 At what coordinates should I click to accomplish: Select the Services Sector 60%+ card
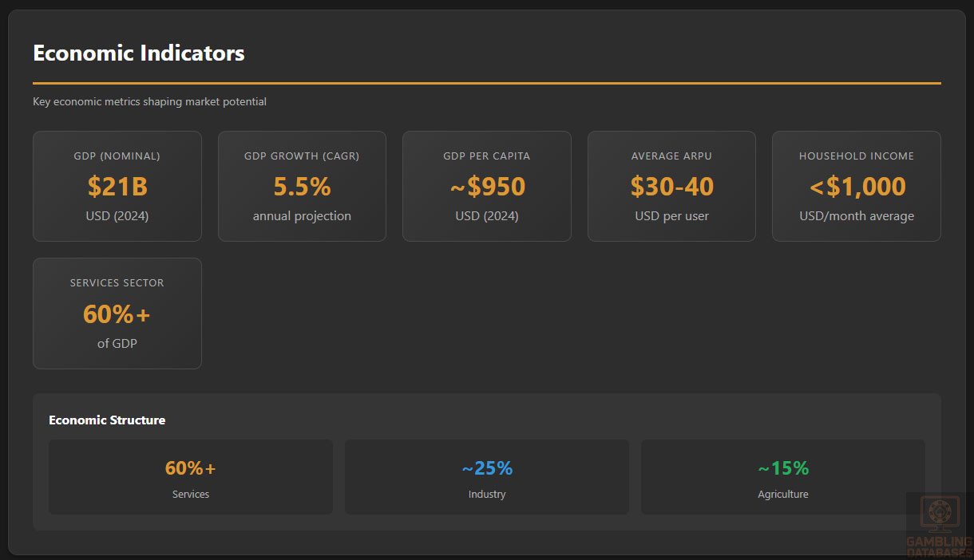[x=117, y=313]
